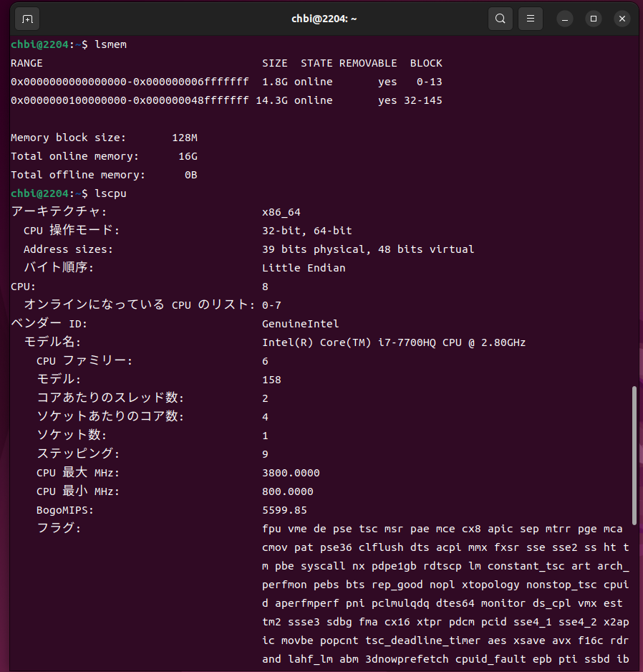643x672 pixels.
Task: Click the 14.3G memory size entry
Action: click(271, 100)
